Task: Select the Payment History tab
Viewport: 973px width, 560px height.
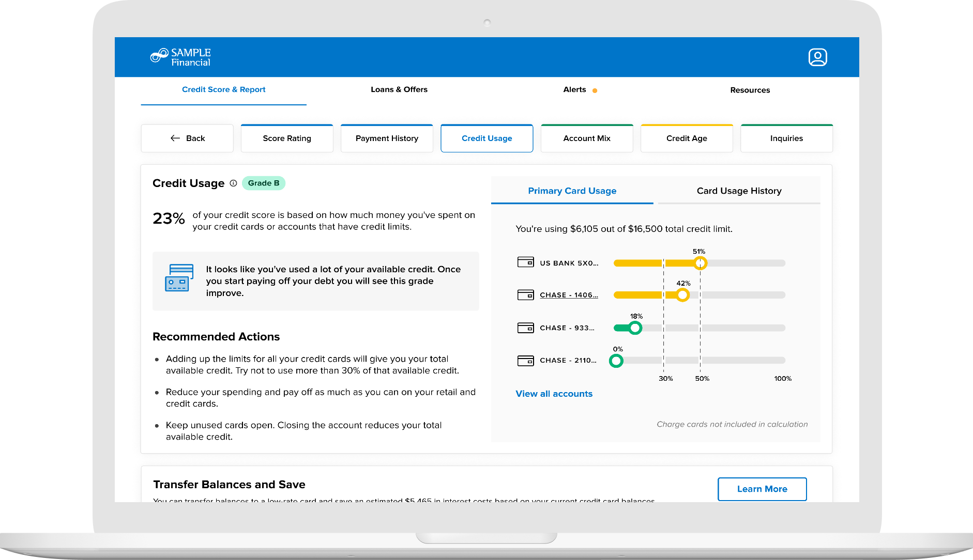Action: pos(387,138)
